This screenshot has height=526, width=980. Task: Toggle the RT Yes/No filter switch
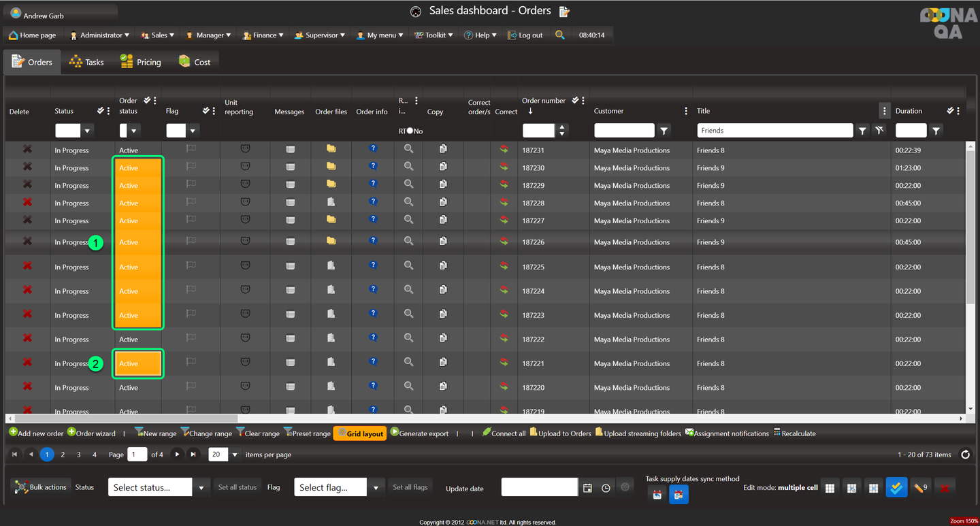410,131
